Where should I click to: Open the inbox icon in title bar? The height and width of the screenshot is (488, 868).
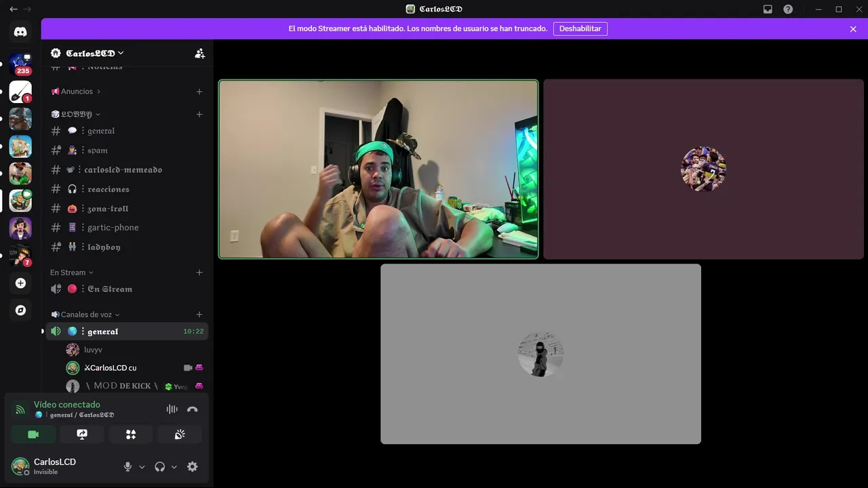(x=768, y=9)
